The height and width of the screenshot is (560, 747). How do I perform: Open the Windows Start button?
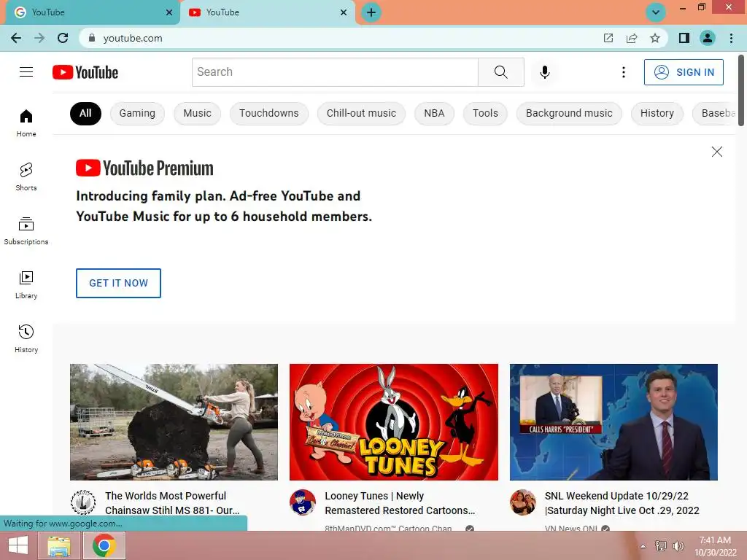[x=18, y=545]
